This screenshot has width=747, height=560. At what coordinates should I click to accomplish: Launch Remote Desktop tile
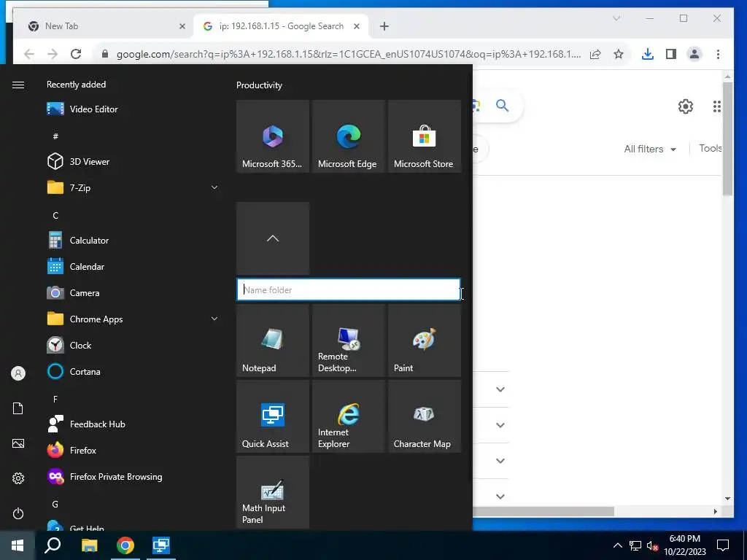(349, 341)
